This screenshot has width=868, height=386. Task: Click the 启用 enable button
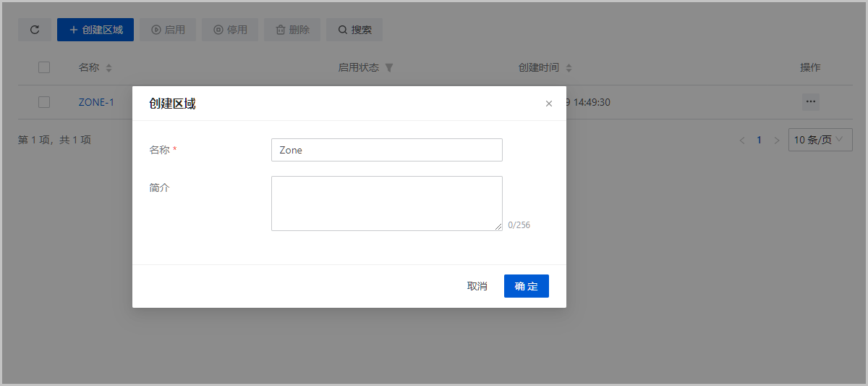click(168, 30)
